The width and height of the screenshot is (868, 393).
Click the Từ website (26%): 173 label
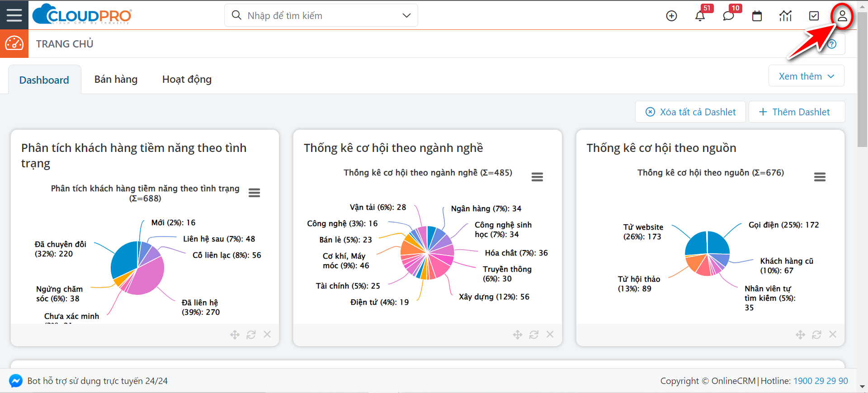tap(643, 232)
